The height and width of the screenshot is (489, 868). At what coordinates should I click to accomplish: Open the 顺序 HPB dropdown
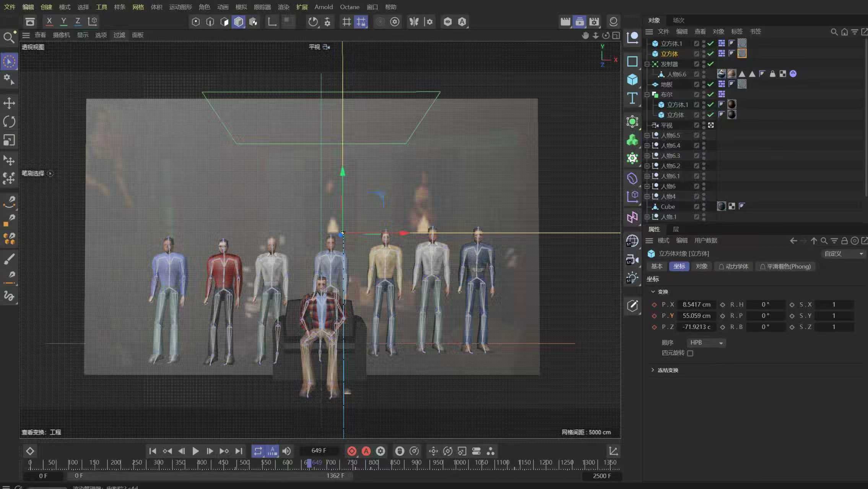706,343
